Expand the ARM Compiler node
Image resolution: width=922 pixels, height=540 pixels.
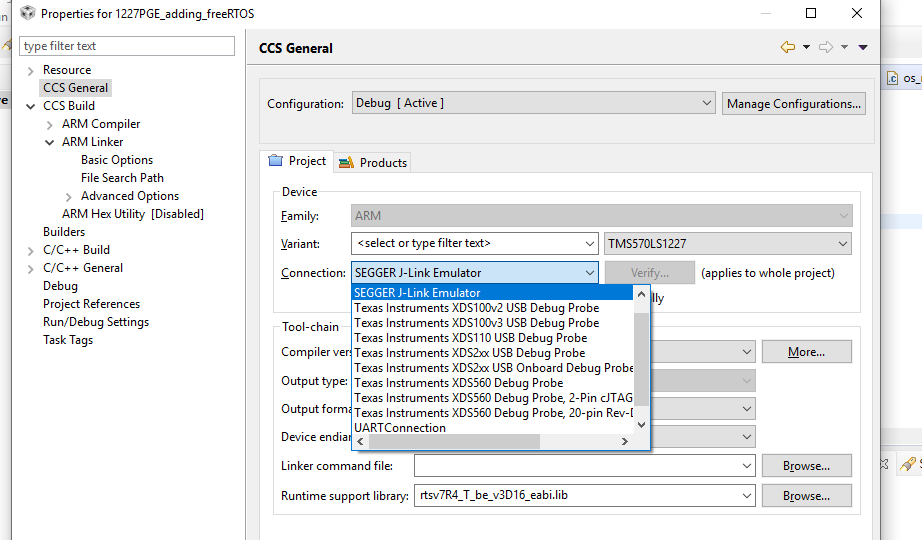click(50, 125)
